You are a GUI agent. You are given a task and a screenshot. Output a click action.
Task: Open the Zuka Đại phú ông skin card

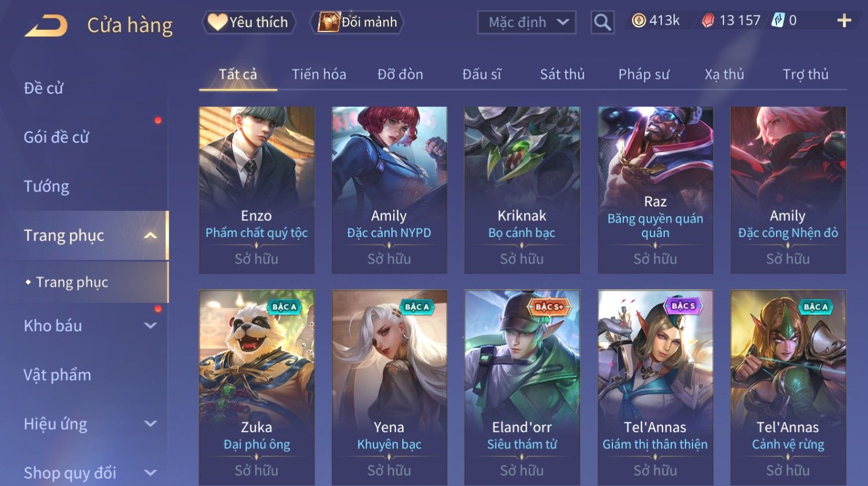257,387
